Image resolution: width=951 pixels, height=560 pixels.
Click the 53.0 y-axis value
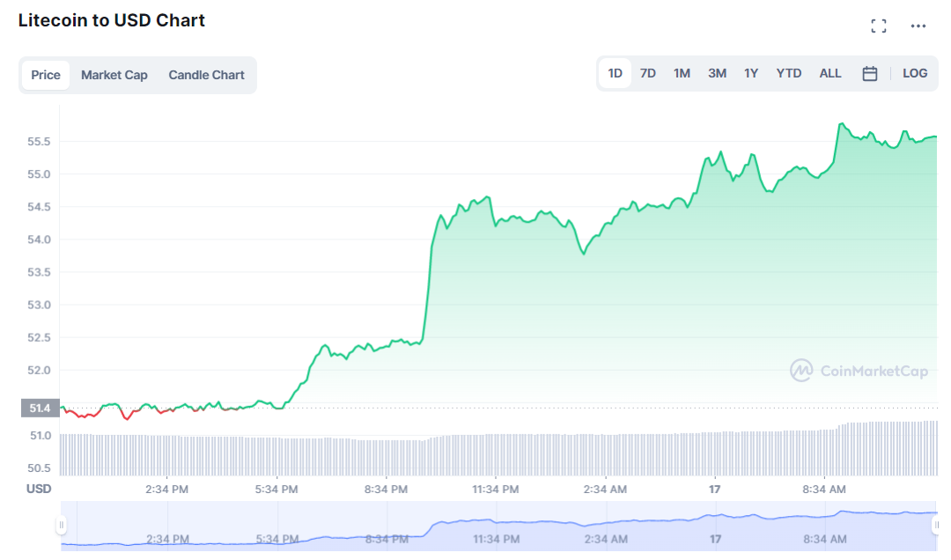(x=39, y=305)
